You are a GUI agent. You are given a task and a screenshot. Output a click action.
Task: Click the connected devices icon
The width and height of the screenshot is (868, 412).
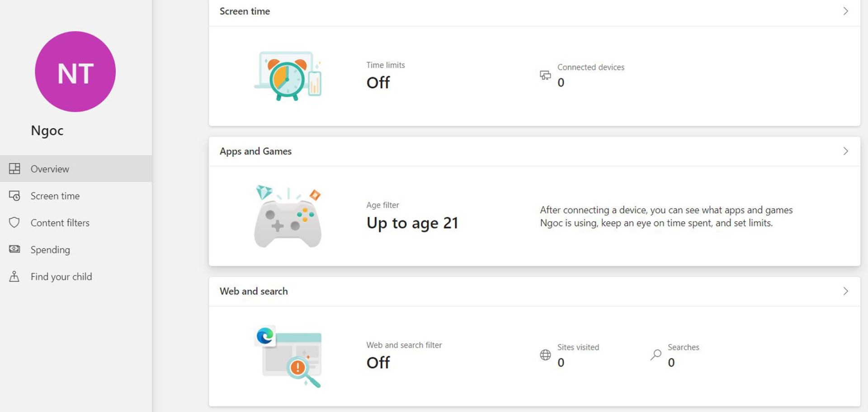pos(545,75)
